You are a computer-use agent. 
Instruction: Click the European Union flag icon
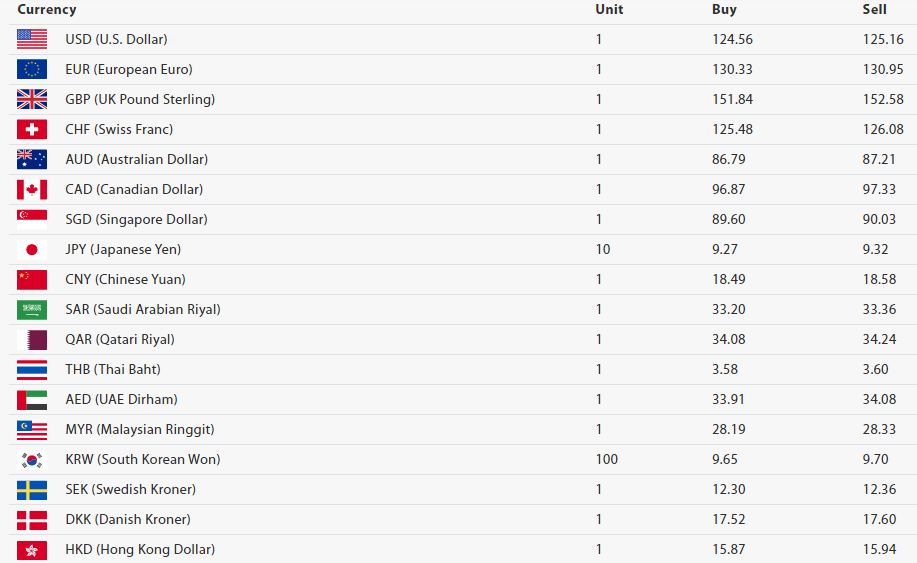tap(32, 69)
